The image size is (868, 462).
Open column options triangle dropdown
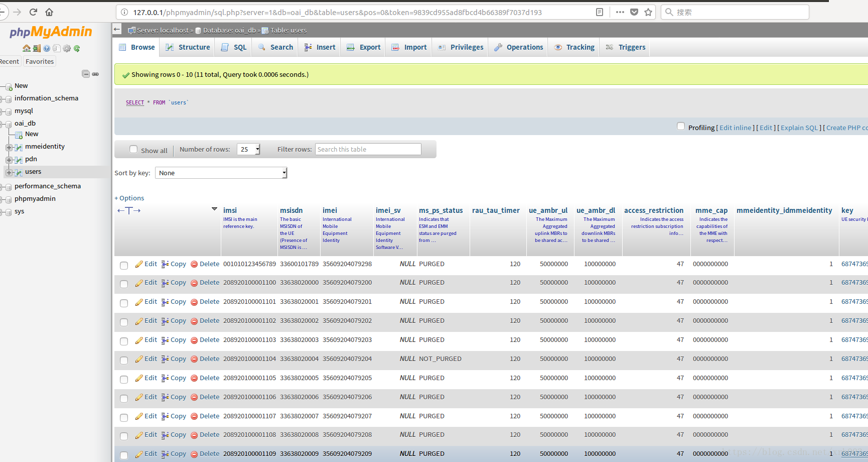[x=214, y=209]
